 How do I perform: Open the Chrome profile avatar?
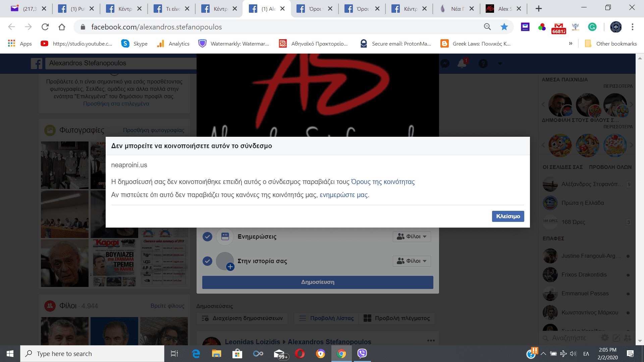(x=616, y=27)
